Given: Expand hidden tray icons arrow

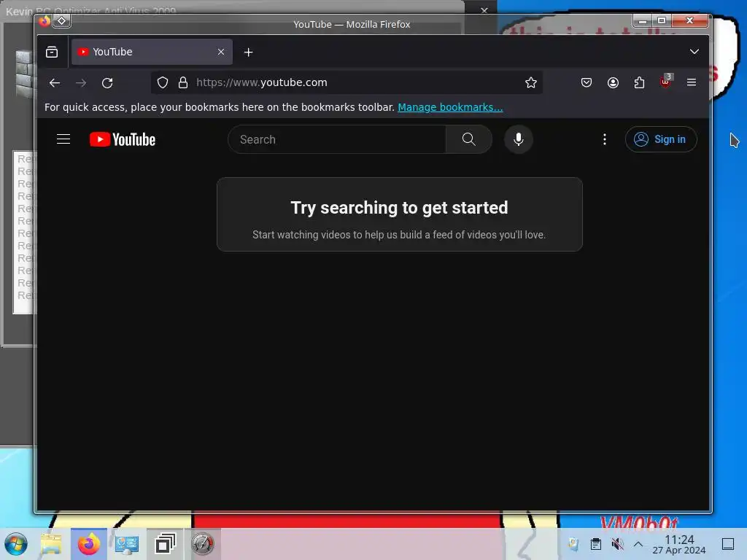Looking at the screenshot, I should click(638, 544).
